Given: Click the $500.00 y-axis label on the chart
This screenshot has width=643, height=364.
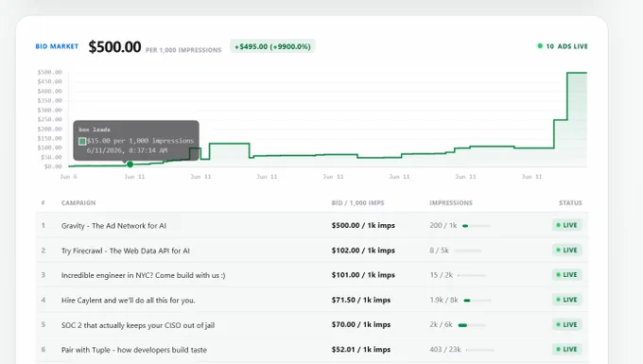Looking at the screenshot, I should click(x=49, y=72).
